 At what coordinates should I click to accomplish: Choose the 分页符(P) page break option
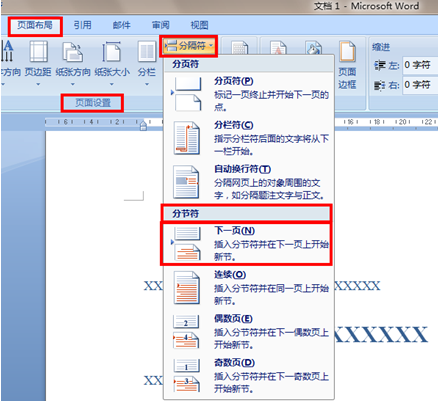[x=248, y=94]
